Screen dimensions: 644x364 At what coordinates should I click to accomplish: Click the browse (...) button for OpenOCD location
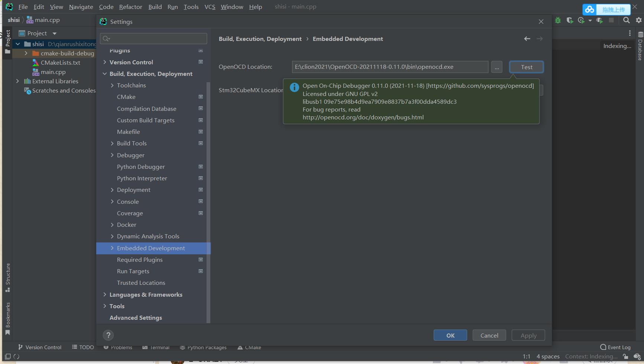[x=497, y=67]
